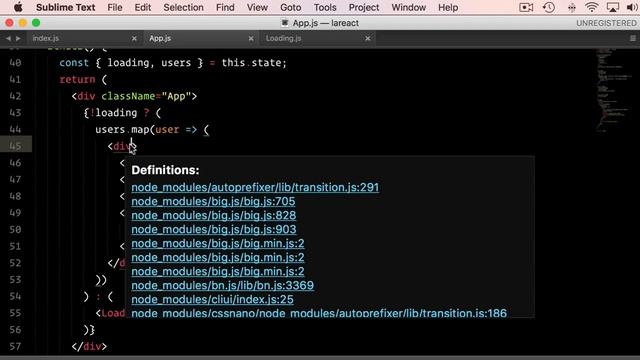Click '!loading' expression on line 43
The width and height of the screenshot is (640, 360).
pos(113,113)
